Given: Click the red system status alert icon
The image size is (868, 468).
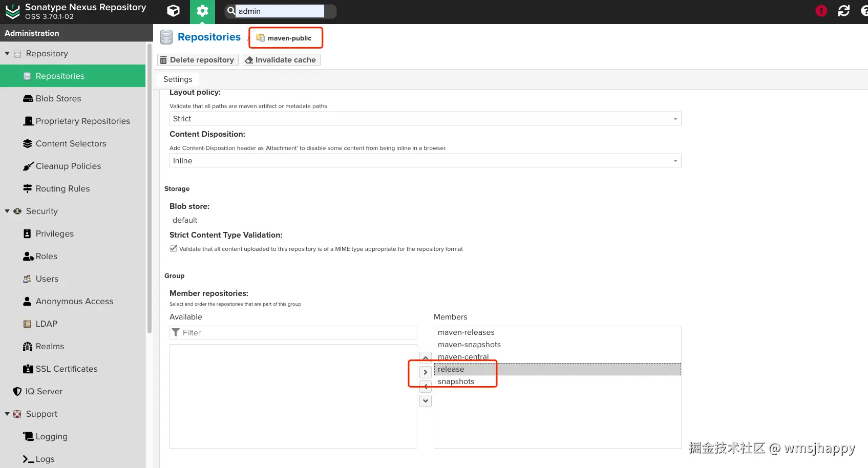Looking at the screenshot, I should pos(821,11).
